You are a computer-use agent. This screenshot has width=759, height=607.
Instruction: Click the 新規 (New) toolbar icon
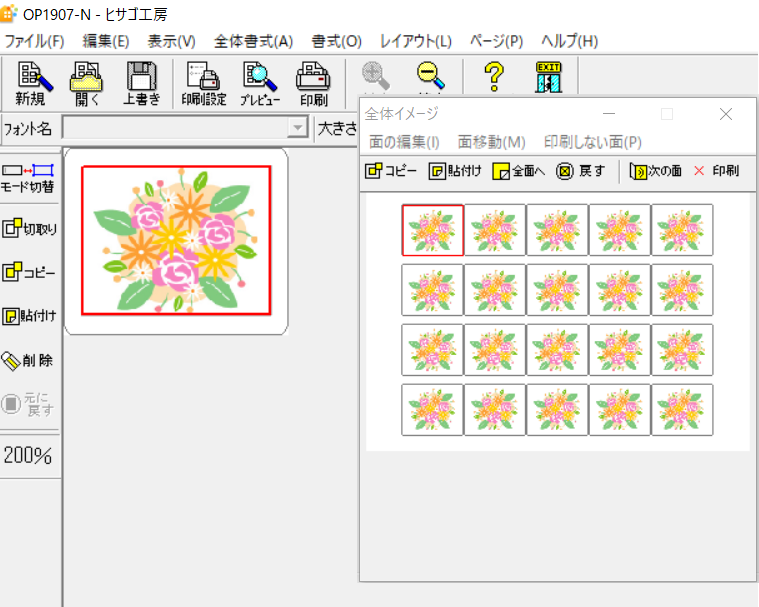click(31, 84)
